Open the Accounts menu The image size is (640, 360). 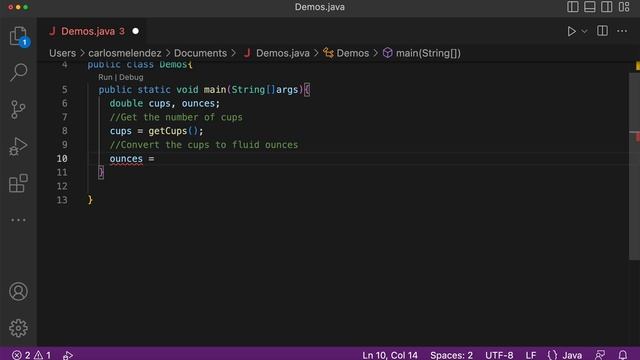18,291
